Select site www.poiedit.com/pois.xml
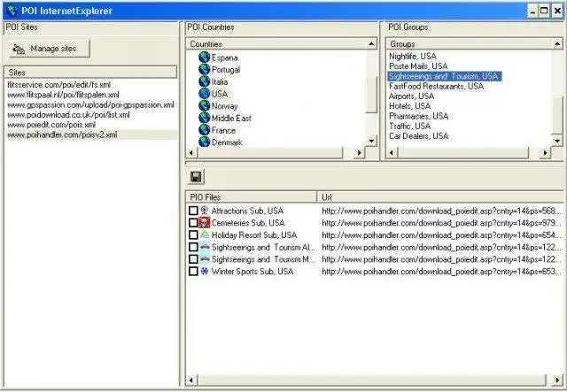 click(51, 125)
